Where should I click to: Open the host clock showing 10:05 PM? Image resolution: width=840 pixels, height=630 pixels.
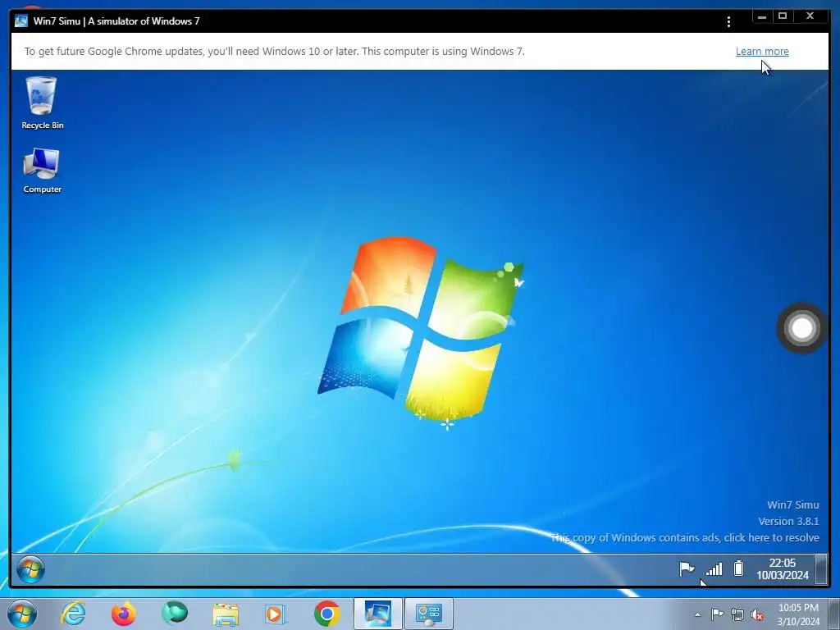pyautogui.click(x=798, y=614)
